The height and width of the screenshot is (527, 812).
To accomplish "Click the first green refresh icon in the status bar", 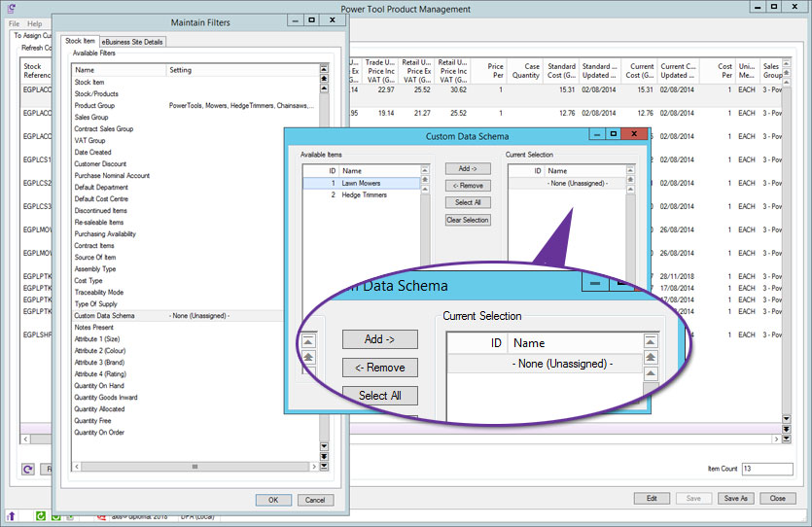I will pos(41,515).
